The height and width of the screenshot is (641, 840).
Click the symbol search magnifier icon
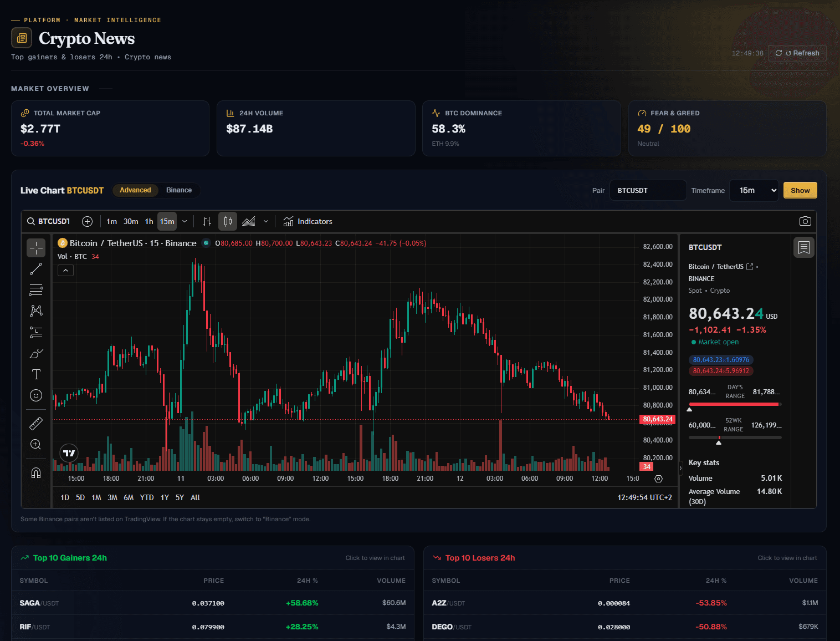[31, 221]
